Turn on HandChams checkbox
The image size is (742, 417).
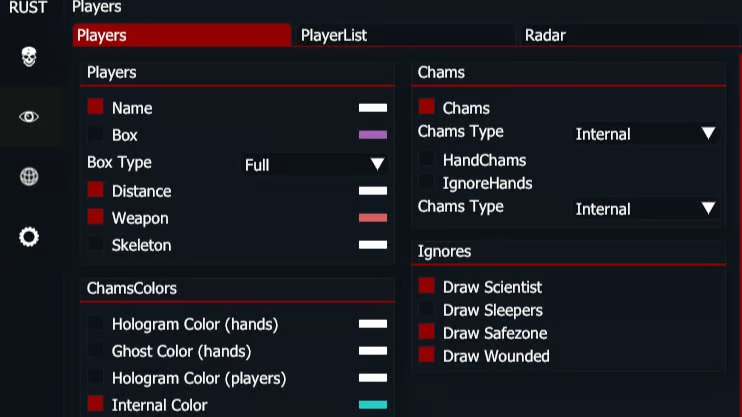[x=426, y=160]
